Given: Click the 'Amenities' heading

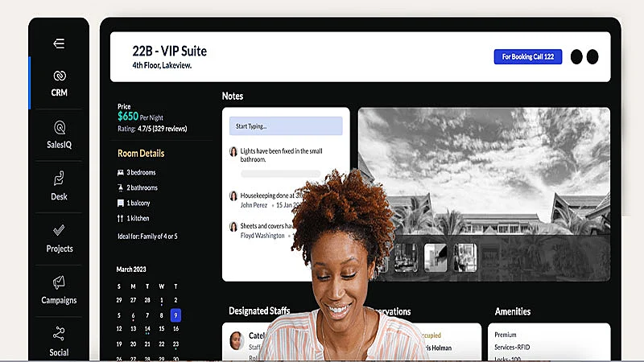Looking at the screenshot, I should pyautogui.click(x=513, y=311).
